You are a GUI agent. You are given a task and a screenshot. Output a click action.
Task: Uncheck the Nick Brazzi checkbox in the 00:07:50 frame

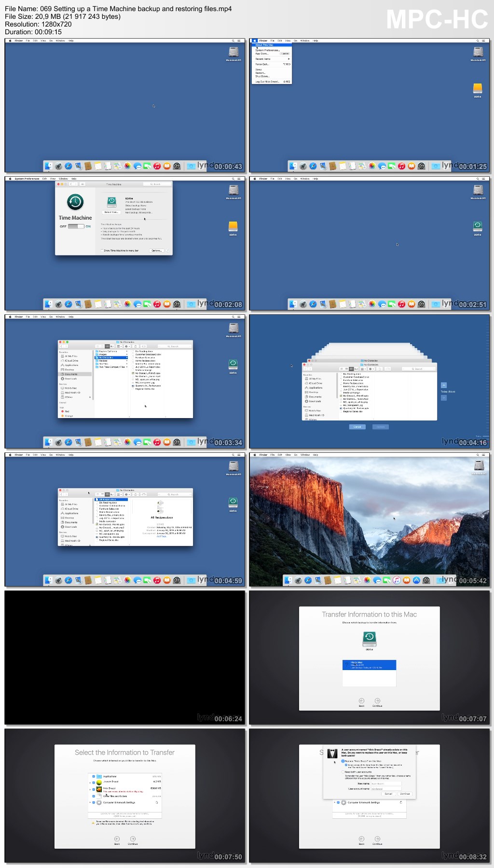94,789
